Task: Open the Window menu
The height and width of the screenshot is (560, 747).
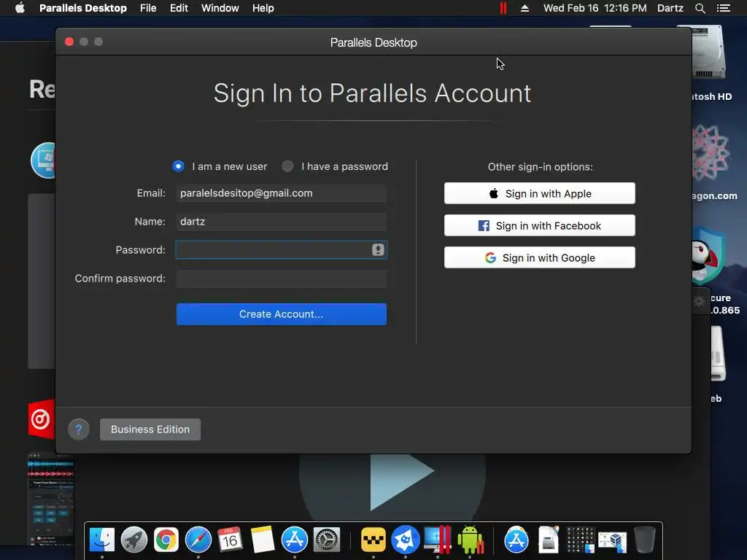Action: coord(220,8)
